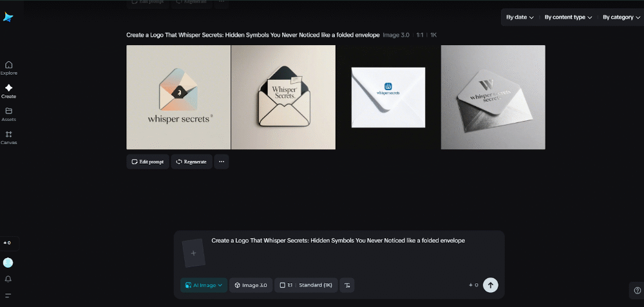Open the Explore page in sidebar
Image resolution: width=644 pixels, height=307 pixels.
8,68
